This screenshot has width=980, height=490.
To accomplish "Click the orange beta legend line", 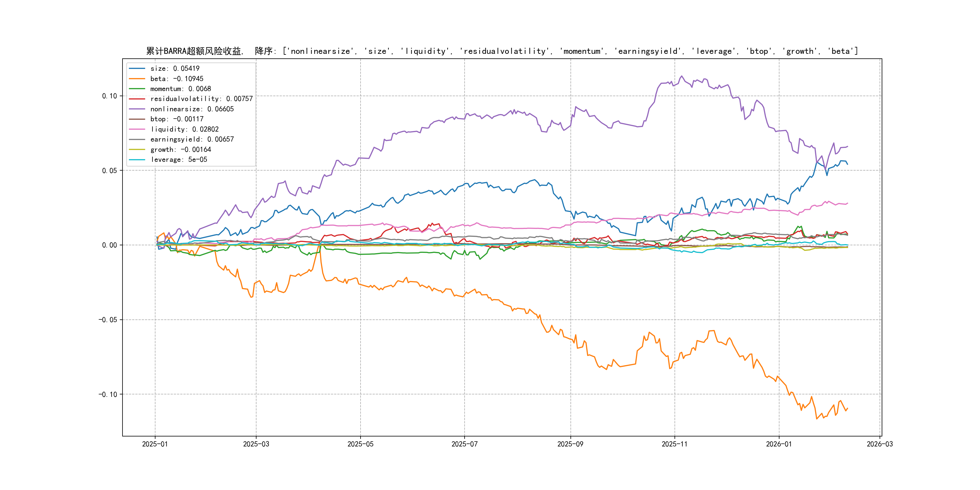I will [x=137, y=79].
